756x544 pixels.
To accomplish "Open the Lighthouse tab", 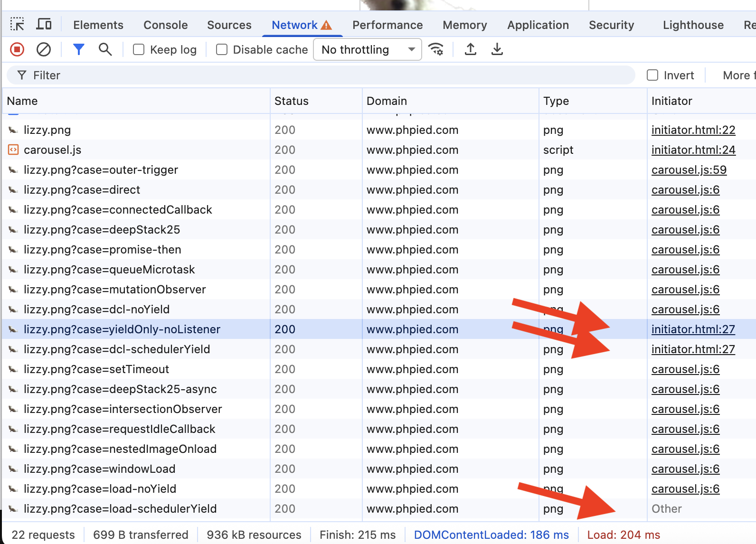I will coord(693,25).
